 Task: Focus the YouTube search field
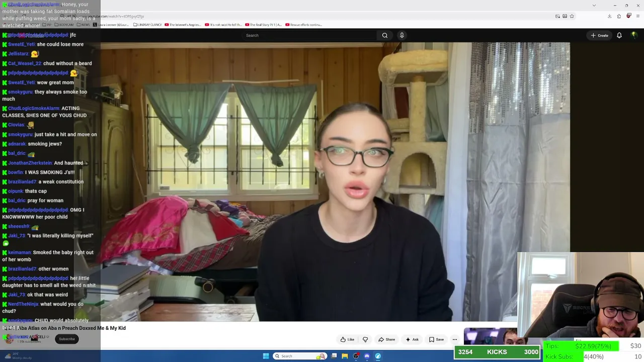pos(309,35)
